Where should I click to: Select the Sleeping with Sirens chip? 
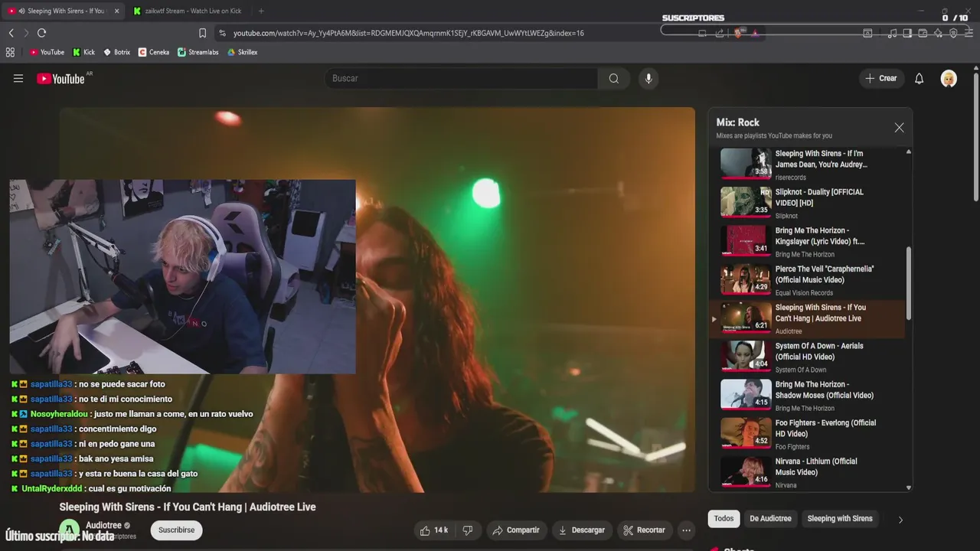[x=840, y=519]
